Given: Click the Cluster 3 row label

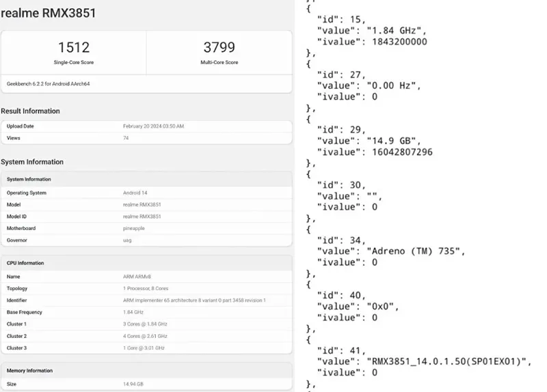Looking at the screenshot, I should tap(16, 348).
